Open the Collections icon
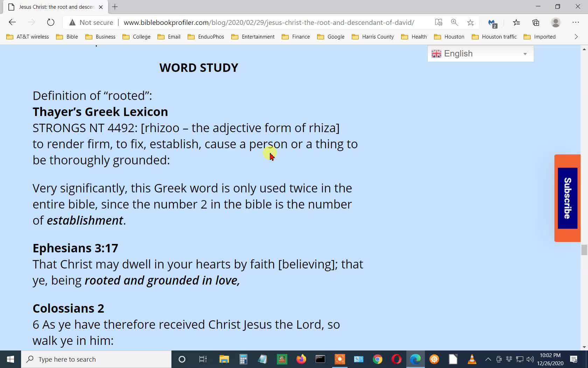The height and width of the screenshot is (368, 588). (535, 22)
